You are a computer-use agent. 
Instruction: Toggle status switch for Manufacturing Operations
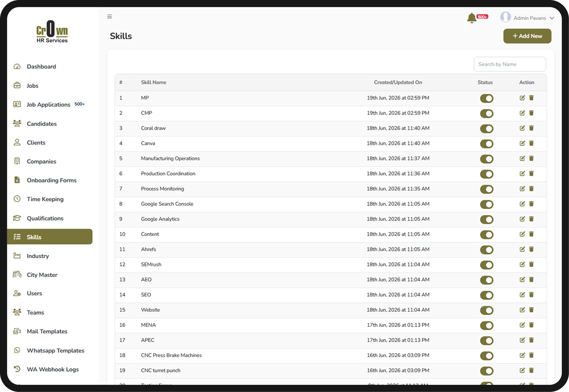pos(487,159)
